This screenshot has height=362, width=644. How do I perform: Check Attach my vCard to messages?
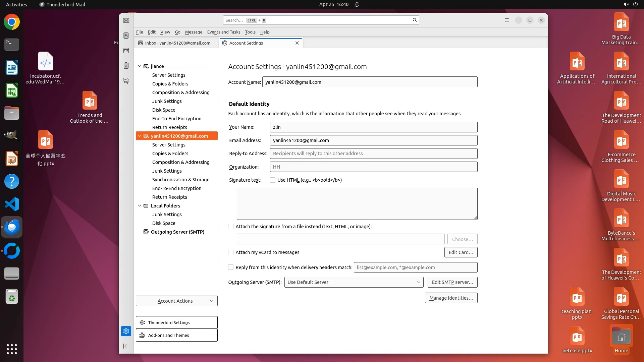click(x=231, y=252)
